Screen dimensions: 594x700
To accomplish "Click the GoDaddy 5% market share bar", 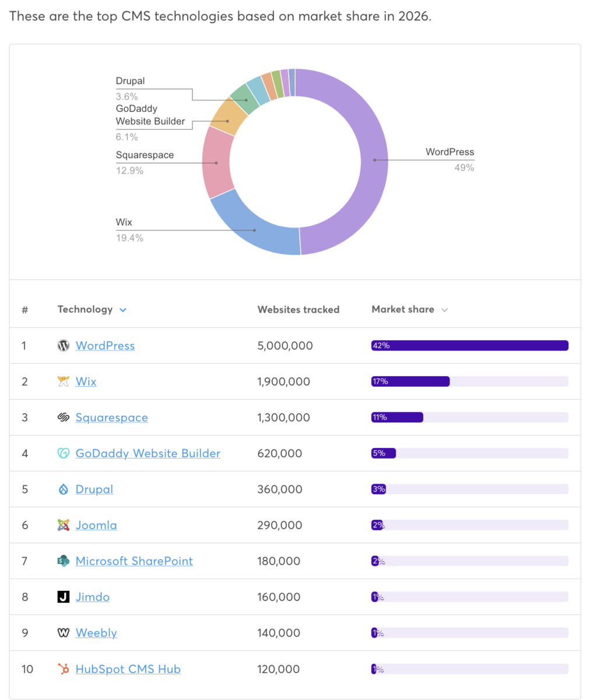I will coord(384,453).
